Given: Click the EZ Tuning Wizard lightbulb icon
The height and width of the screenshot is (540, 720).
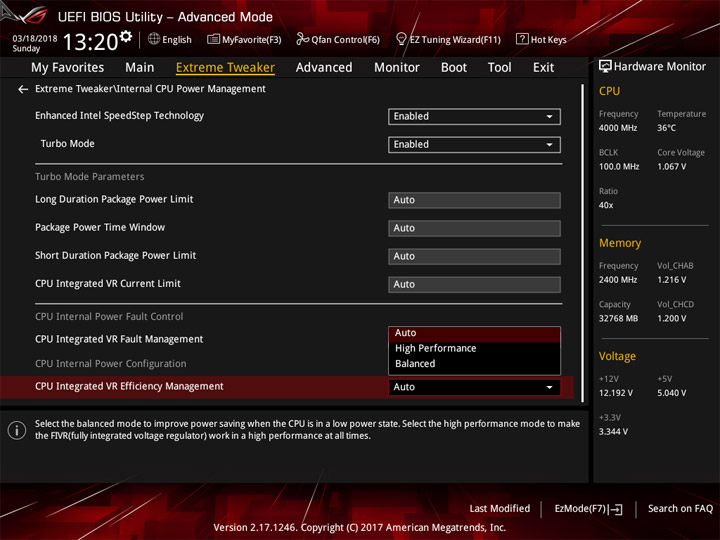Looking at the screenshot, I should (x=401, y=39).
